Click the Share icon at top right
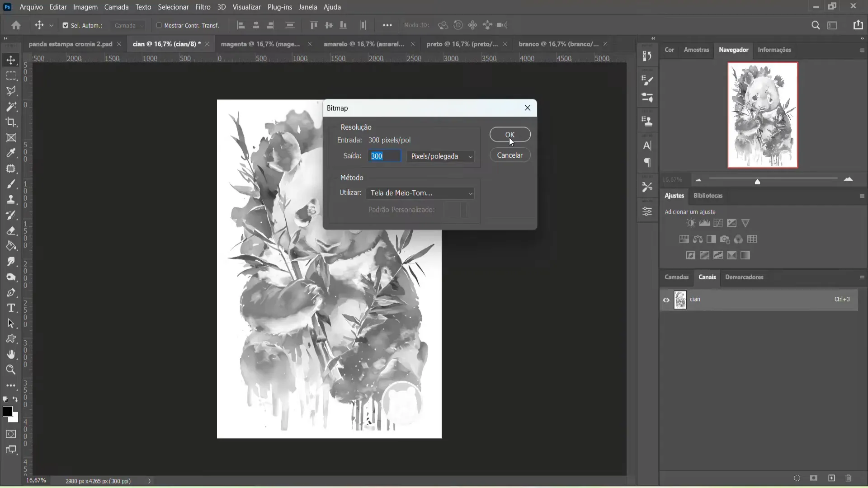868x488 pixels. (x=858, y=25)
